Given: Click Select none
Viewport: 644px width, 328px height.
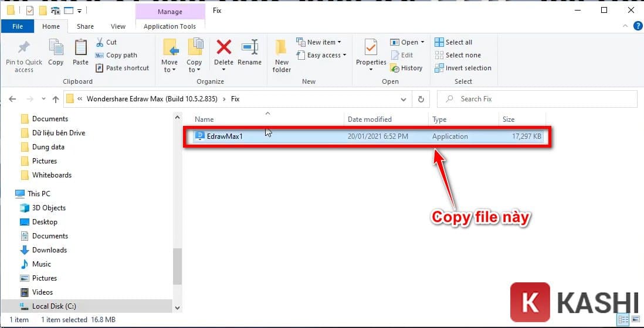Looking at the screenshot, I should coord(457,55).
